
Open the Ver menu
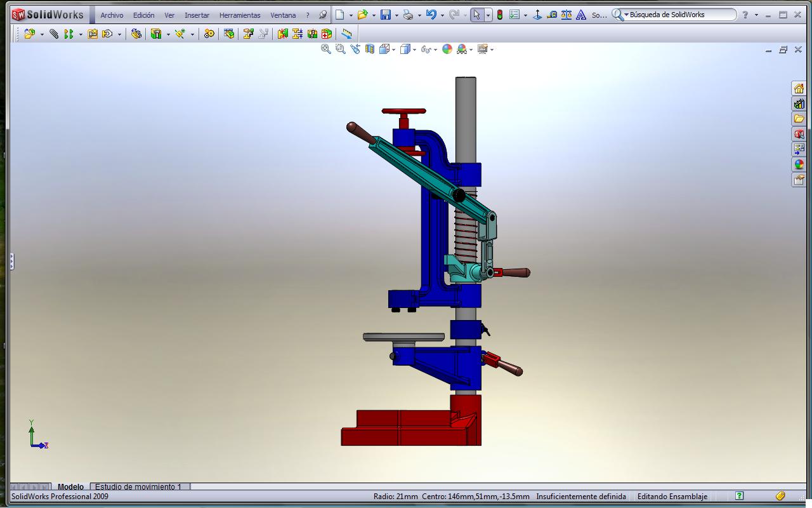(169, 15)
